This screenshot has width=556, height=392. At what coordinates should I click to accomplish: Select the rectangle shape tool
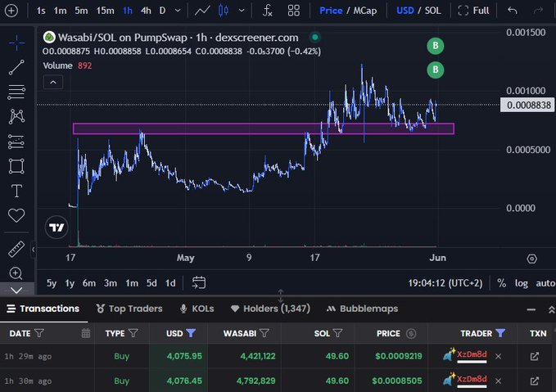tap(16, 166)
